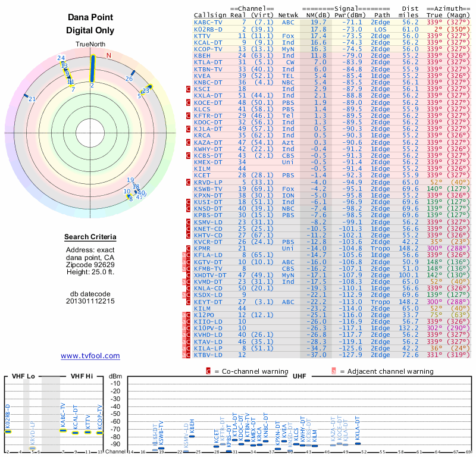The width and height of the screenshot is (476, 457).
Task: Click the red C icon beside KJLA-DT
Action: pyautogui.click(x=188, y=129)
